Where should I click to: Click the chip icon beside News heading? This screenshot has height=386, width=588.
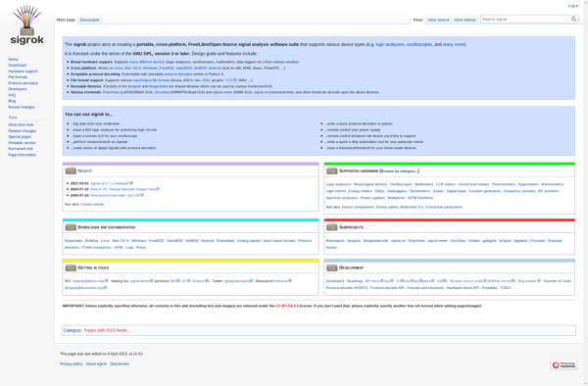pos(71,170)
